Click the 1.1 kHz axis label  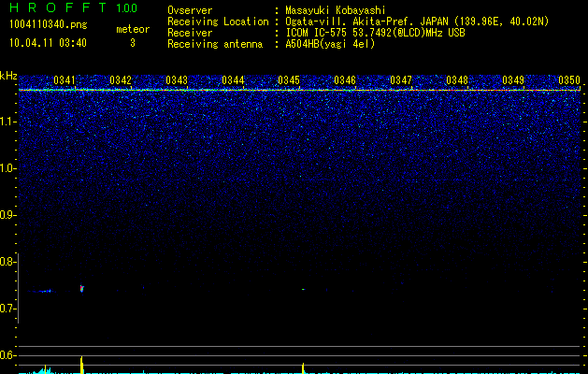tap(7, 122)
